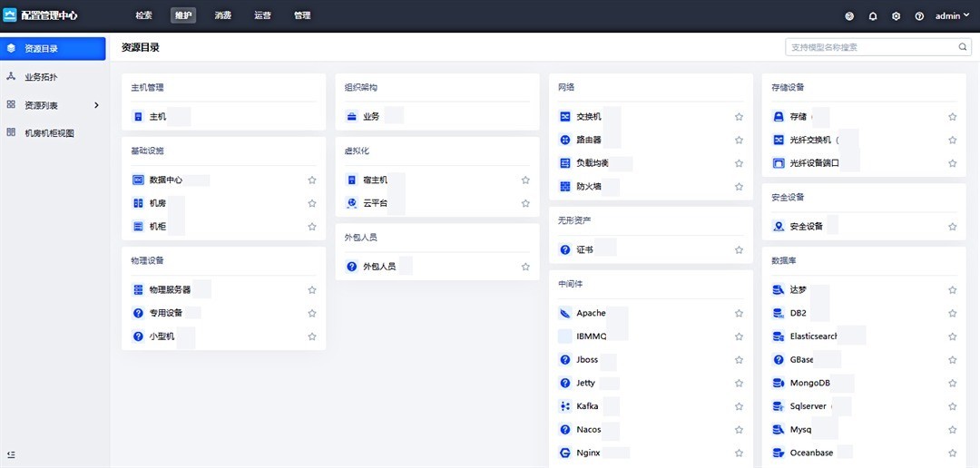Favorite 物理服务器 with its star
Screen dimensions: 980x468
click(312, 290)
